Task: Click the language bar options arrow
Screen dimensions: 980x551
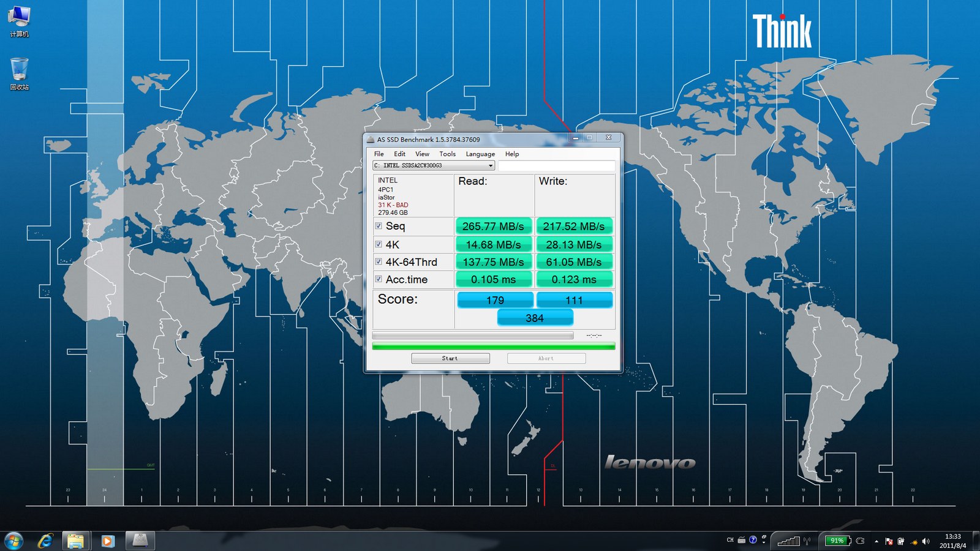Action: tap(764, 542)
